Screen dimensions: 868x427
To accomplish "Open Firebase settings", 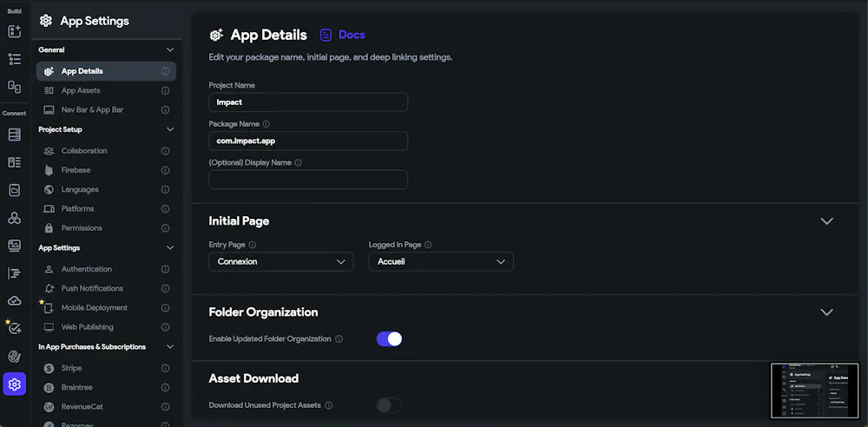I will click(106, 170).
